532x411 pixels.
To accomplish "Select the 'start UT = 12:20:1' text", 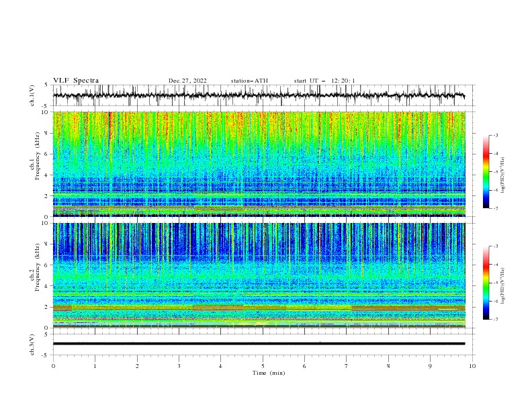I will (x=324, y=81).
